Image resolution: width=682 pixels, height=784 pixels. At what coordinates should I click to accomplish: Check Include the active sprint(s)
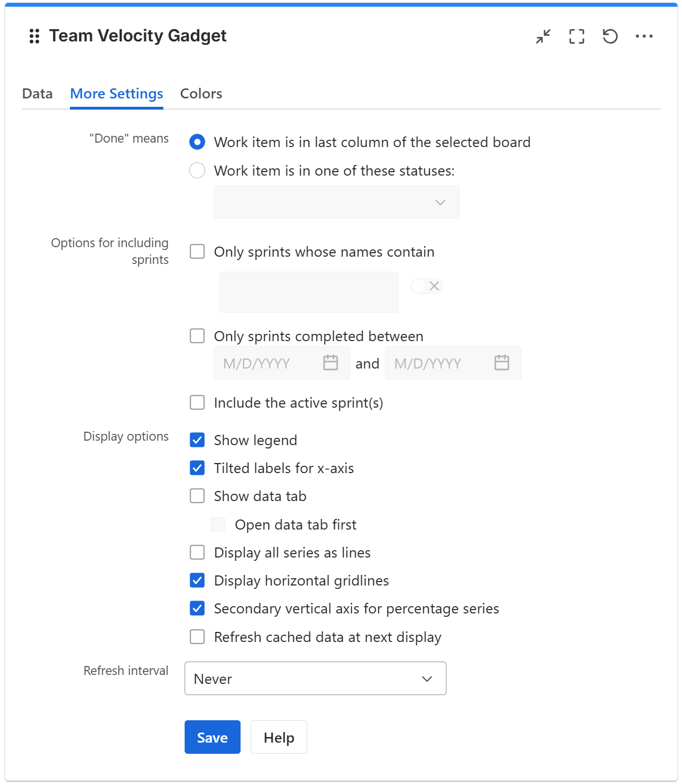[x=197, y=402]
